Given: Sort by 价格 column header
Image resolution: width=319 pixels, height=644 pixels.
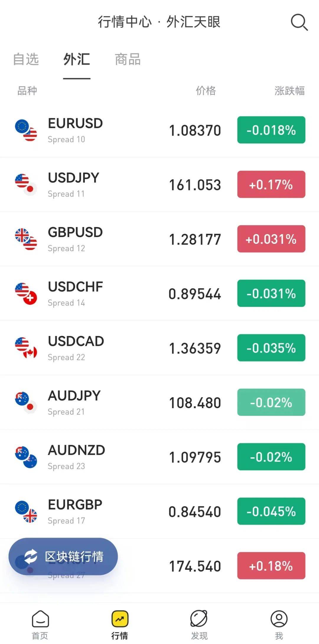Looking at the screenshot, I should (x=206, y=91).
